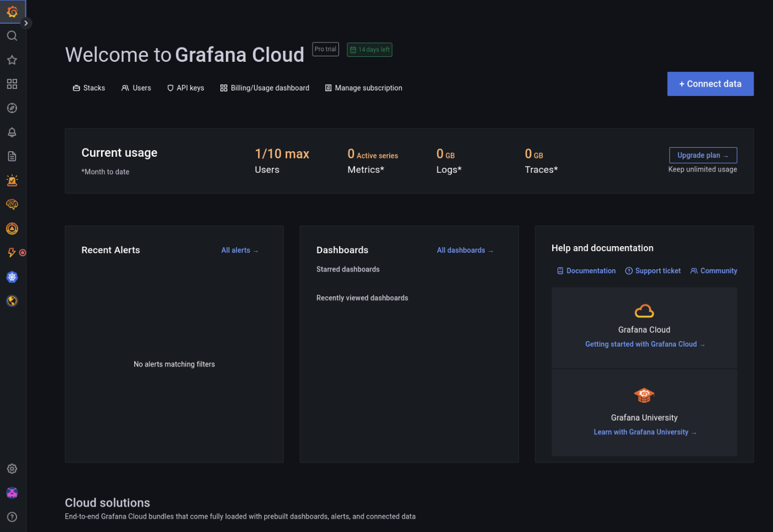This screenshot has width=773, height=532.
Task: Click the Traces* usage label
Action: click(x=541, y=170)
